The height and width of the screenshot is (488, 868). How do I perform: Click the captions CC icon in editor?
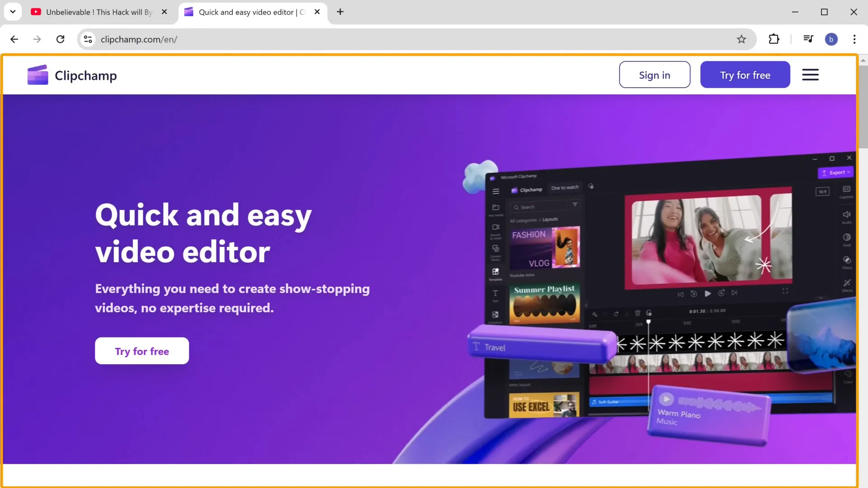847,189
